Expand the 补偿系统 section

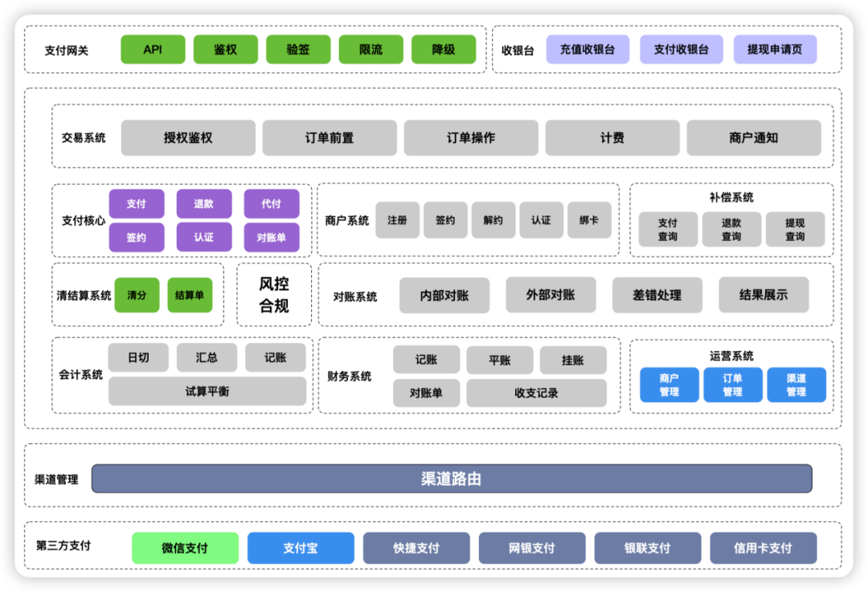point(731,198)
